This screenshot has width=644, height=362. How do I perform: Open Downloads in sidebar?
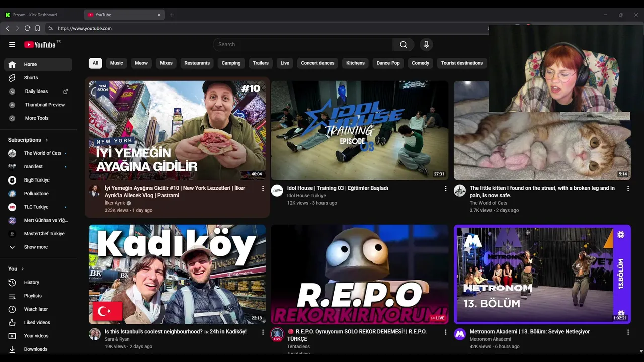tap(38, 349)
